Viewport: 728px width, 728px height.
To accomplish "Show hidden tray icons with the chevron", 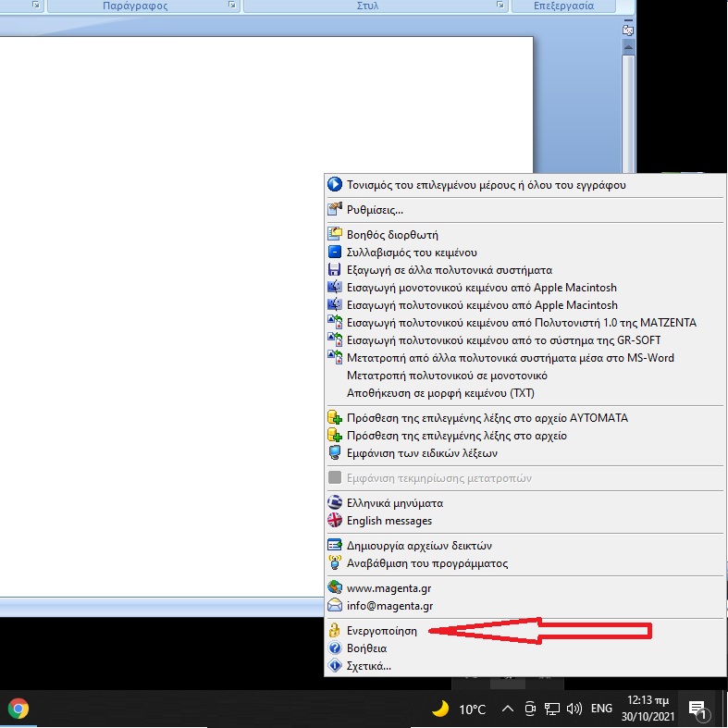I will coord(507,709).
